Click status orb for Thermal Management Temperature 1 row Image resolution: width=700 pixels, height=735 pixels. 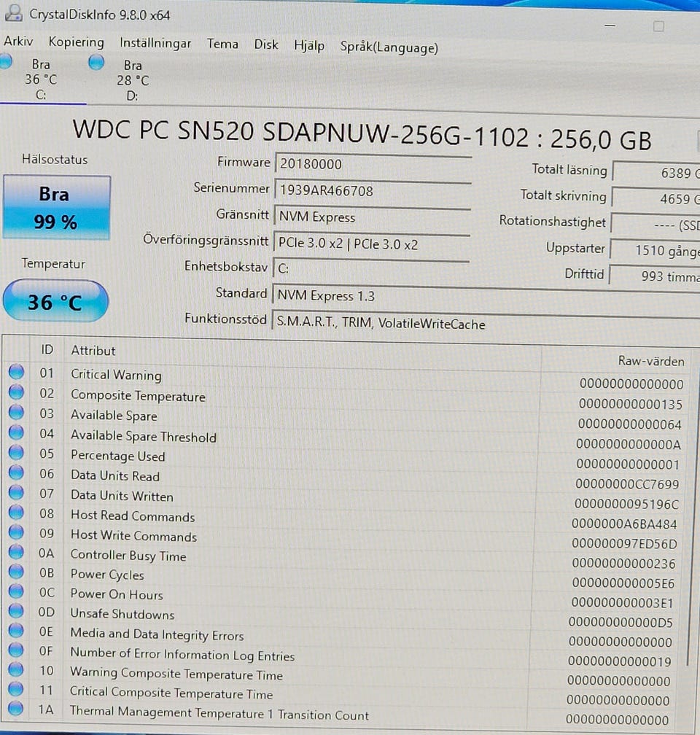click(16, 708)
